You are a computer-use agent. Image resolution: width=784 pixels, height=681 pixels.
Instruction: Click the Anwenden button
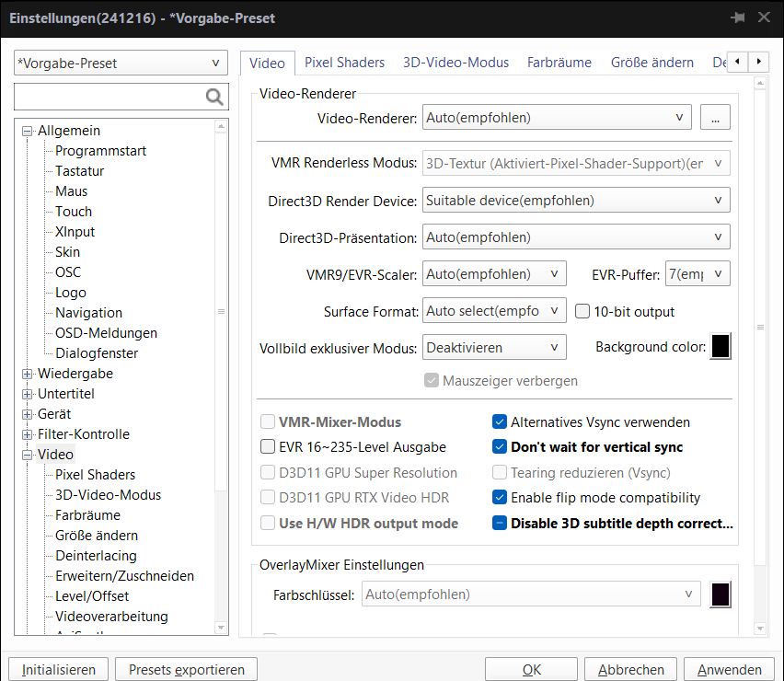pos(730,669)
